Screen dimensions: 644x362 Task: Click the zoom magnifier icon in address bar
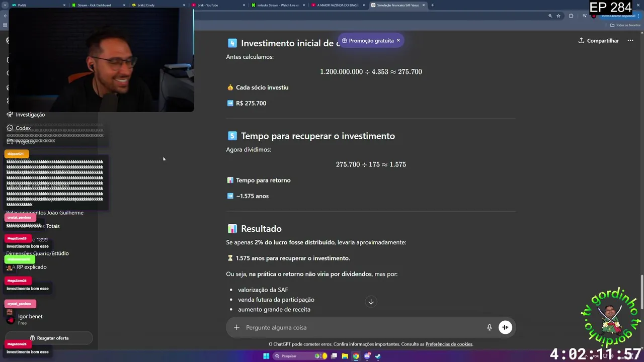pos(550,16)
